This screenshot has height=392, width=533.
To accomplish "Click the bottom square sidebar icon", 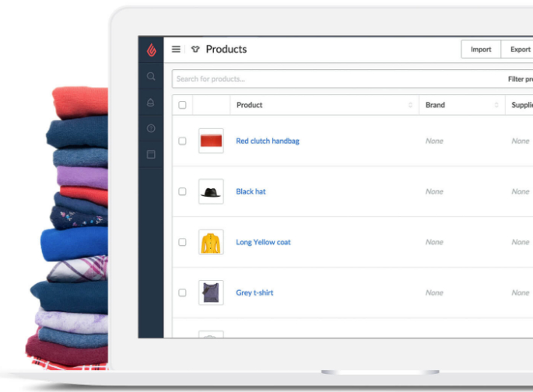I will pos(151,154).
